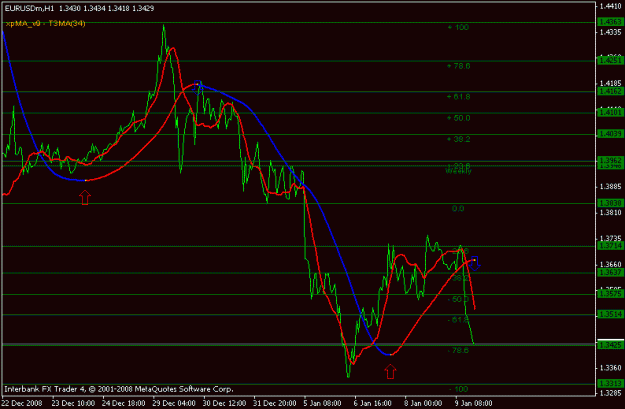Click the 1.4185 price scale value
The height and width of the screenshot is (409, 625).
[x=610, y=84]
